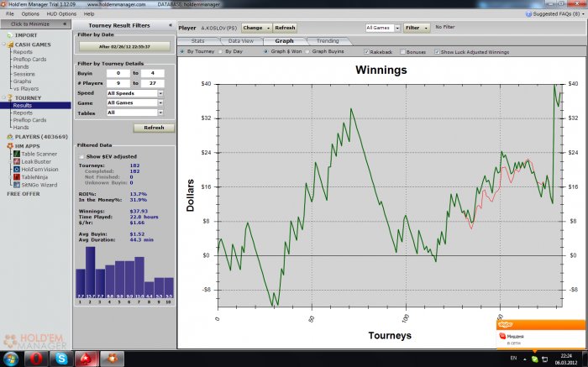This screenshot has height=367, width=588.
Task: Click the Buyin minimum input field
Action: 118,73
